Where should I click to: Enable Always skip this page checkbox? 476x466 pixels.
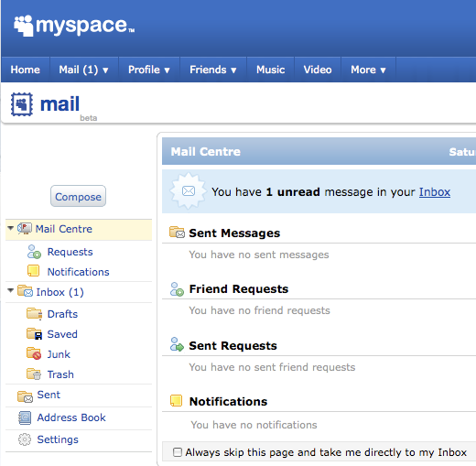[178, 452]
